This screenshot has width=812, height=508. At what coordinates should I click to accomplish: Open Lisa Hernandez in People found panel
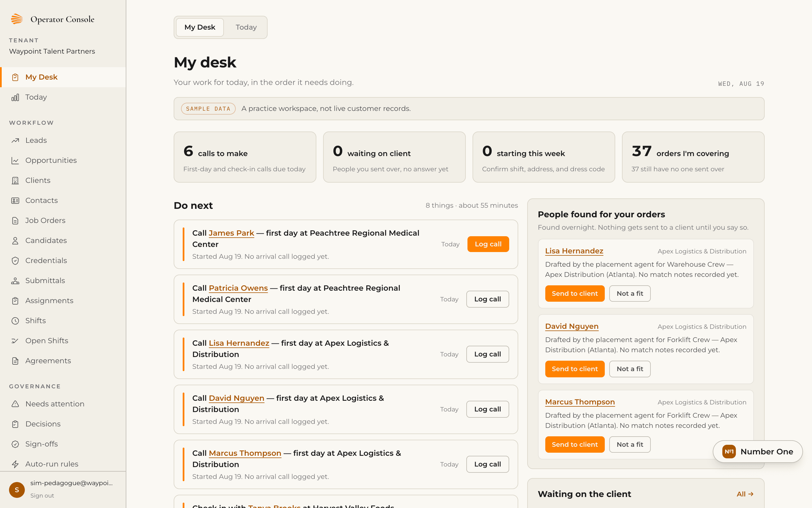574,251
